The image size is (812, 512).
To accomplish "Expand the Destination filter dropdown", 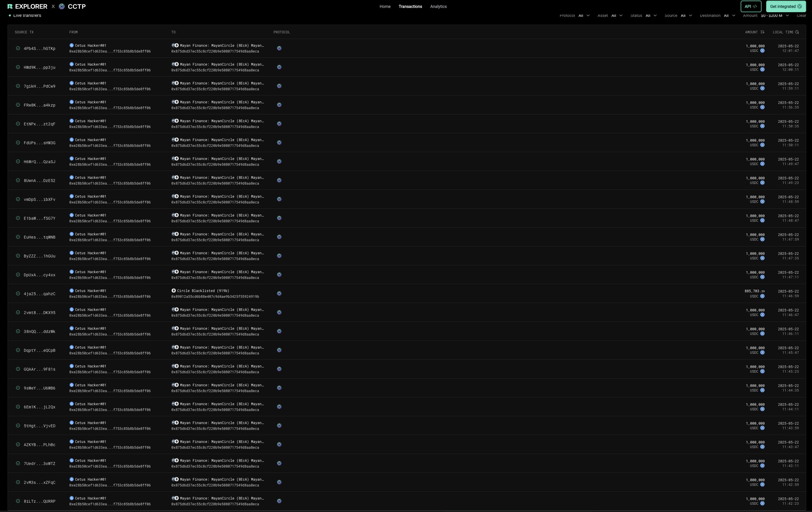I will point(729,15).
